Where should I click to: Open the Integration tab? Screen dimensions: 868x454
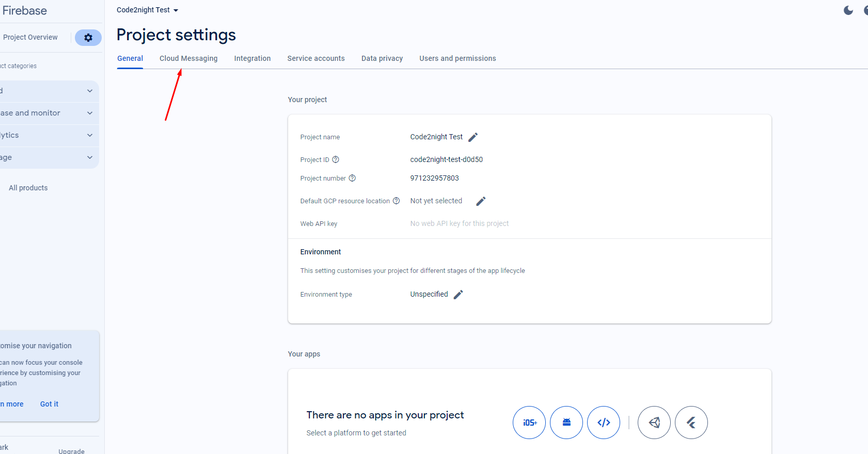pyautogui.click(x=252, y=58)
